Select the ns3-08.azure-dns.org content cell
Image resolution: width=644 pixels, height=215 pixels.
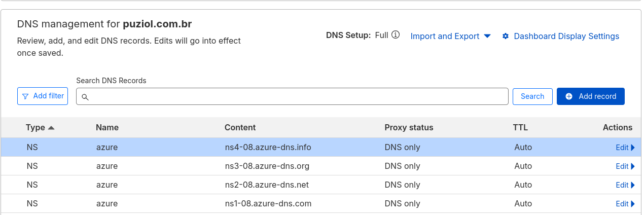coord(267,166)
